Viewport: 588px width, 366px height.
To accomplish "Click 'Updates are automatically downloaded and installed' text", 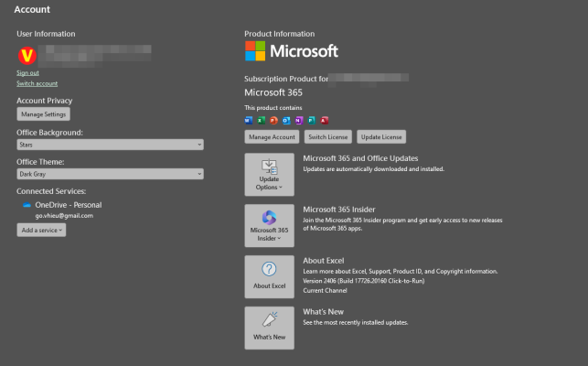I will (373, 169).
